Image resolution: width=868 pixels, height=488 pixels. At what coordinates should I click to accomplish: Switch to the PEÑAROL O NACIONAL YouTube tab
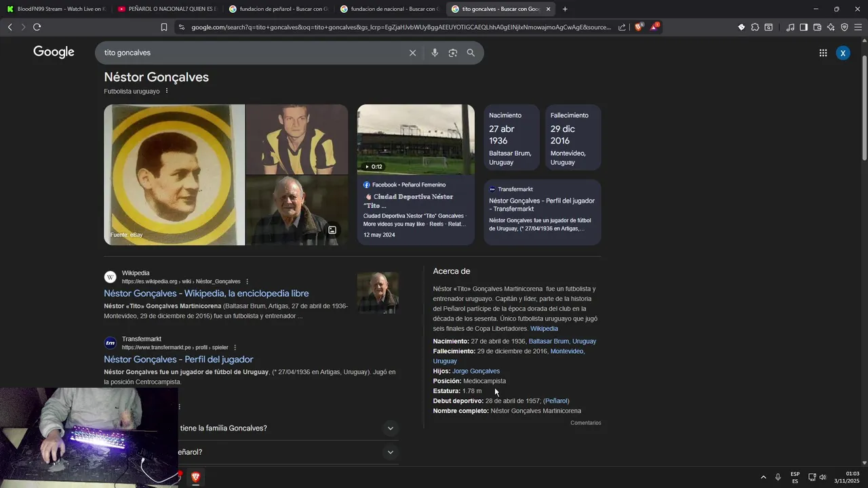coord(167,9)
